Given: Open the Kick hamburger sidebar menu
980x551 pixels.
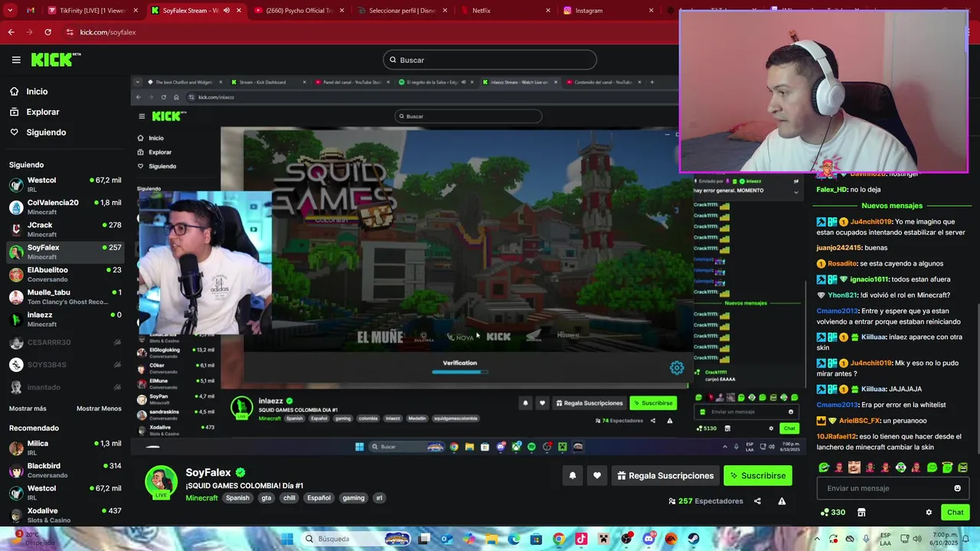Looking at the screenshot, I should click(16, 60).
